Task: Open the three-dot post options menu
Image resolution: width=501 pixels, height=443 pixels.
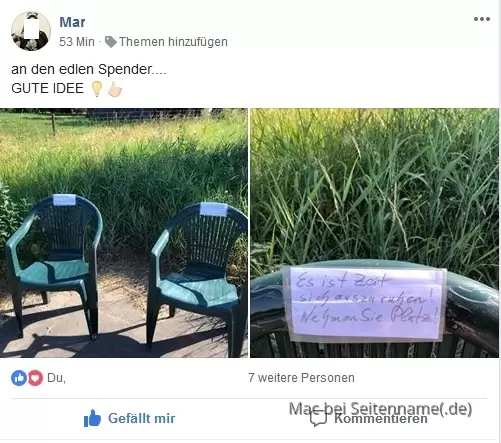Action: coord(482,19)
